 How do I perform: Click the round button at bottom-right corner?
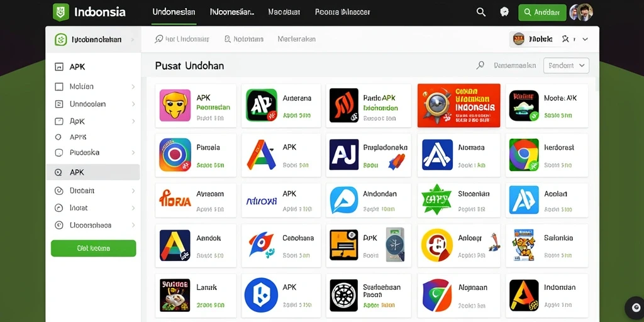pos(636,308)
